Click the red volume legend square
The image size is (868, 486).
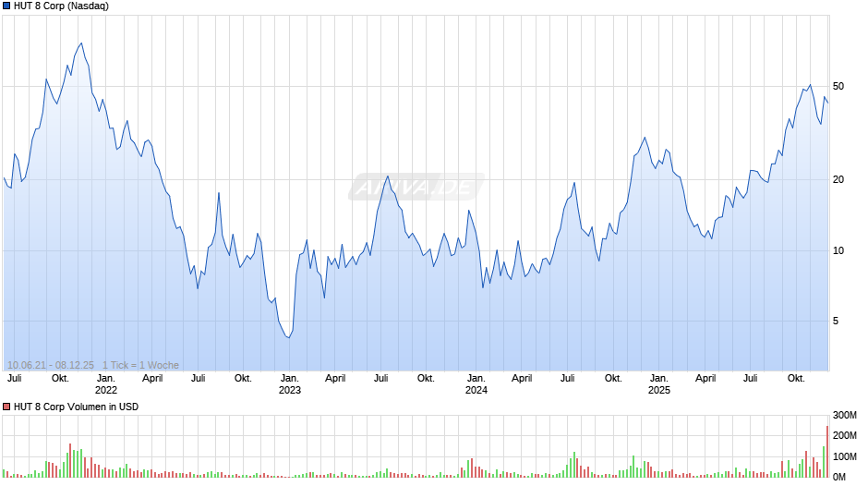click(6, 407)
